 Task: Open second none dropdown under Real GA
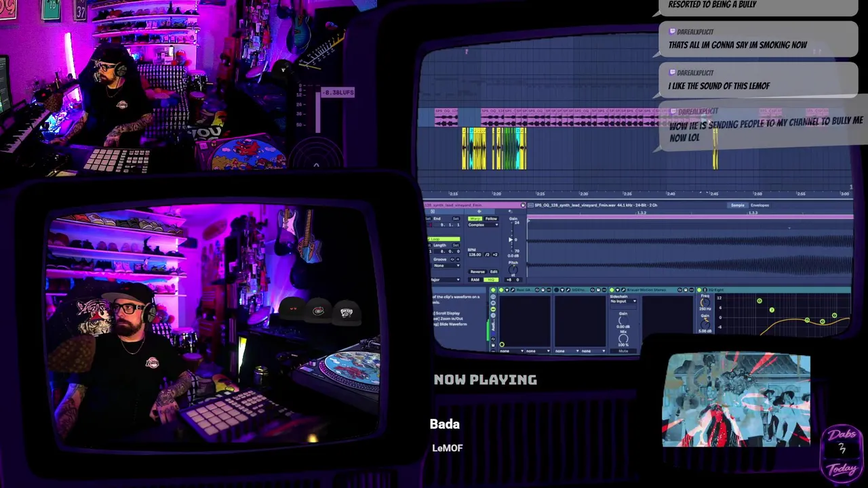coord(538,351)
